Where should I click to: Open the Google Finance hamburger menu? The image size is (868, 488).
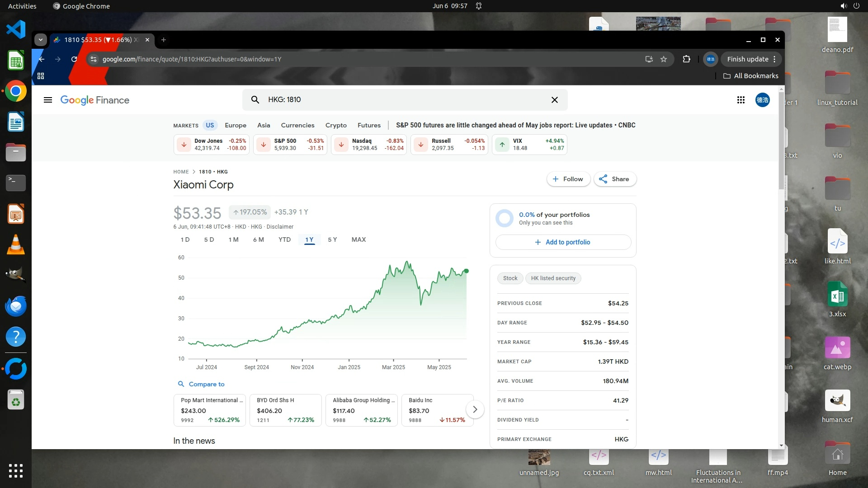pos(47,100)
